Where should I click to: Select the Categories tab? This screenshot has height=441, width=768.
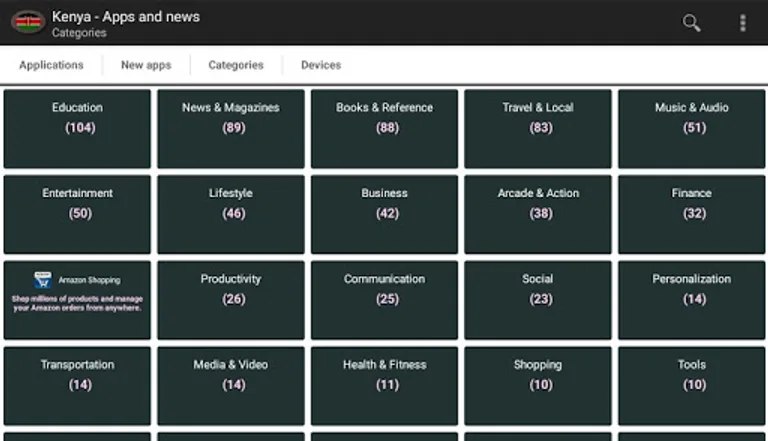(x=236, y=65)
